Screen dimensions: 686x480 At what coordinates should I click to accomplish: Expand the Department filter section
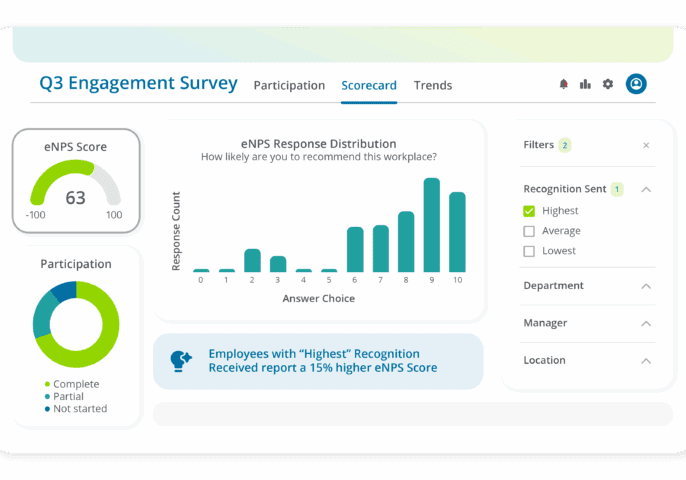coord(646,286)
